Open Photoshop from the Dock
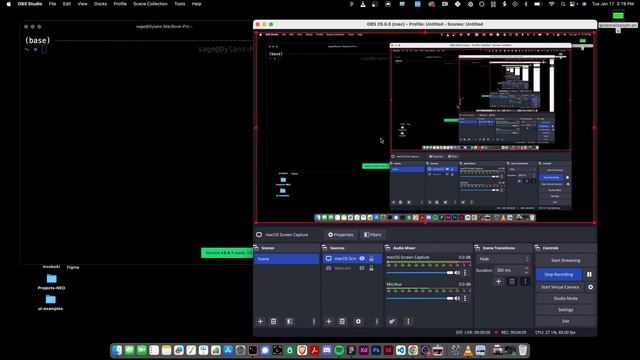The width and height of the screenshot is (640, 360). click(376, 350)
